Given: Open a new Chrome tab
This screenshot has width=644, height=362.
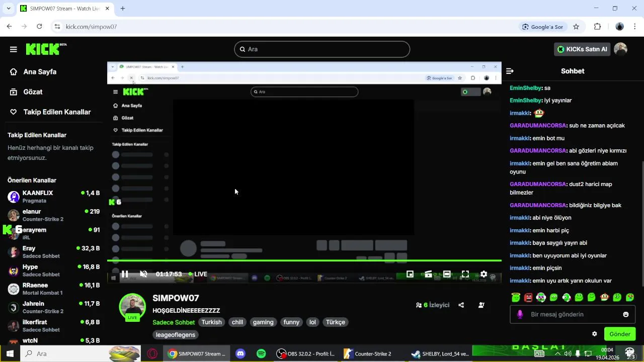Looking at the screenshot, I should click(123, 9).
